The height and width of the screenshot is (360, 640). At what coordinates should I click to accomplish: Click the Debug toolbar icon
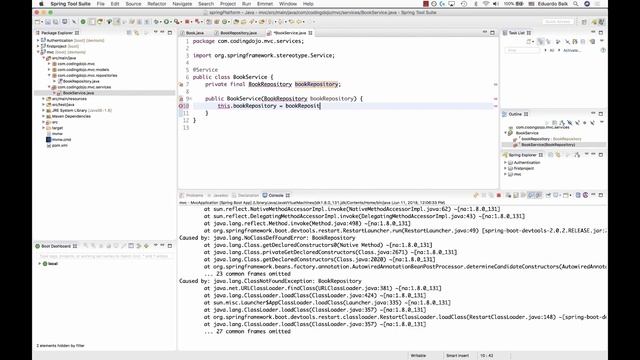(156, 22)
